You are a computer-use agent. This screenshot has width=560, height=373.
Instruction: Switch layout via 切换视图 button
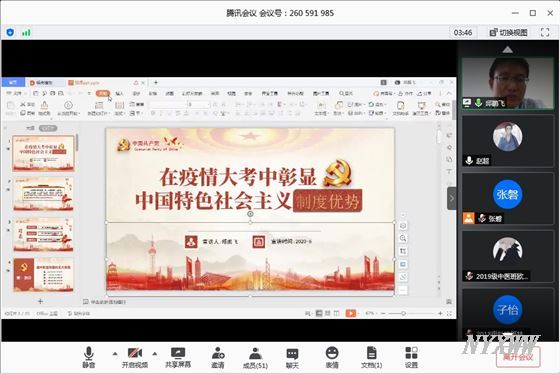[508, 33]
